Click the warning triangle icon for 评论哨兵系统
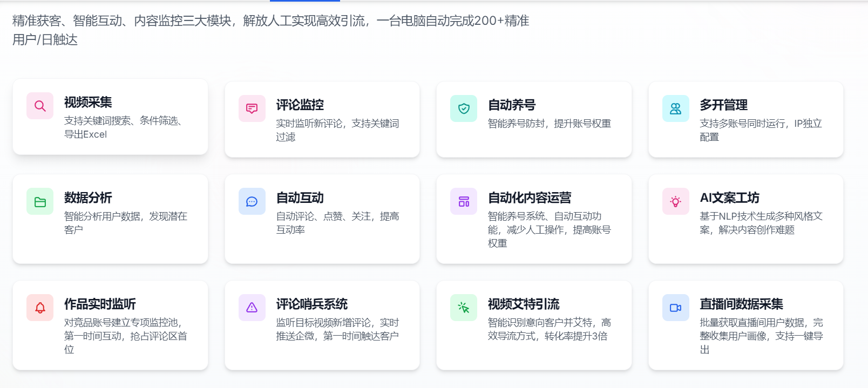868x388 pixels. (x=252, y=308)
